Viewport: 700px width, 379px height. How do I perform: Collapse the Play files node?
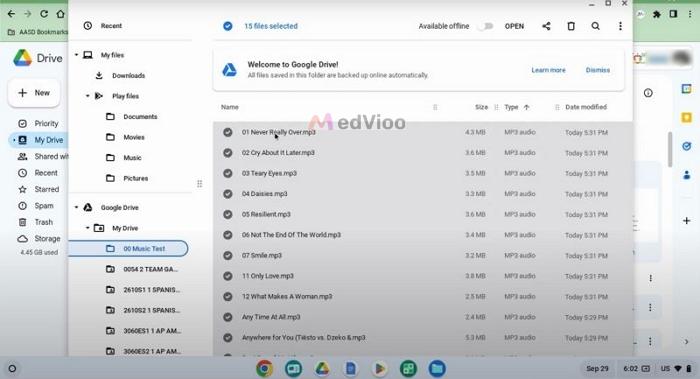coord(88,96)
